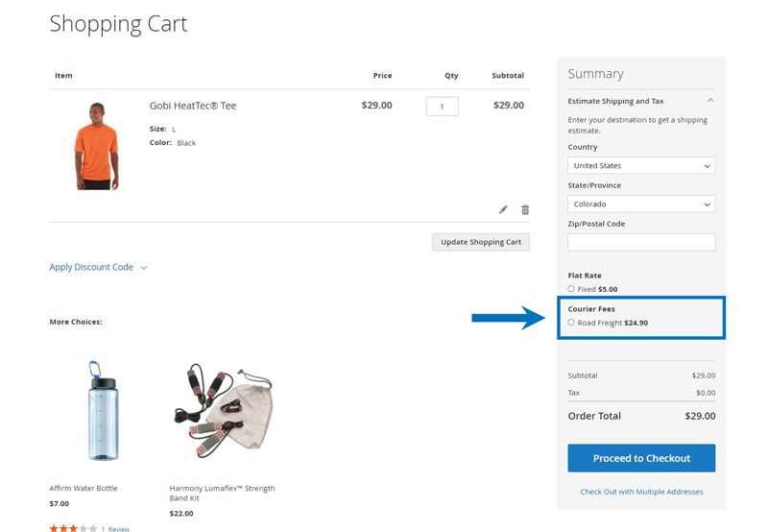The width and height of the screenshot is (768, 532).
Task: Open Check Out with Multiple Addresses link
Action: [641, 492]
